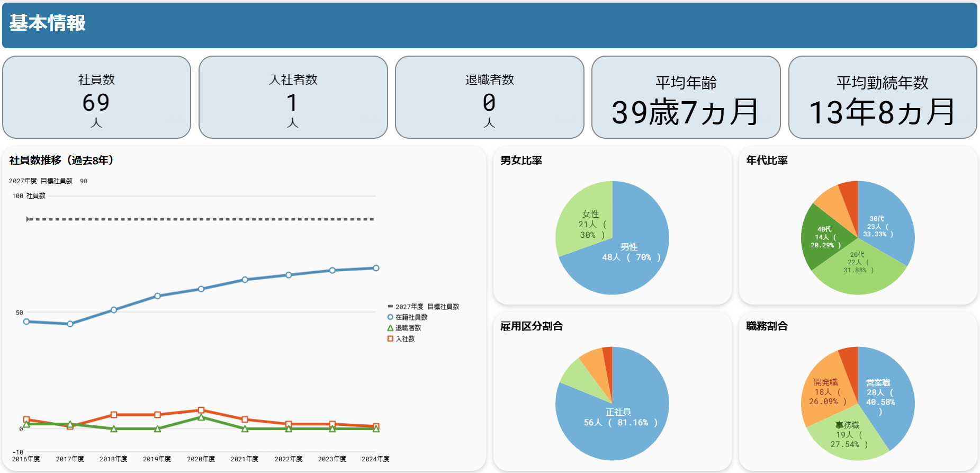
Task: Click the 男女比率 panel title
Action: [521, 160]
